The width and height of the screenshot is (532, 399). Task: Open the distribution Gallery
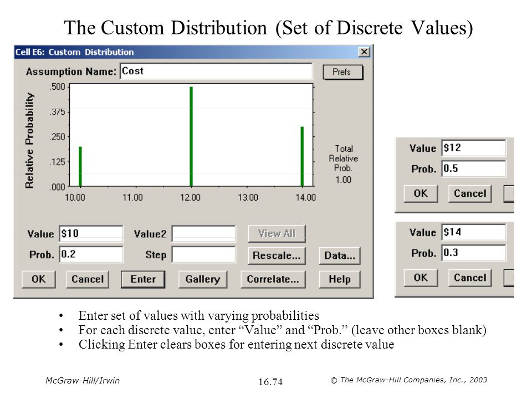coord(203,279)
